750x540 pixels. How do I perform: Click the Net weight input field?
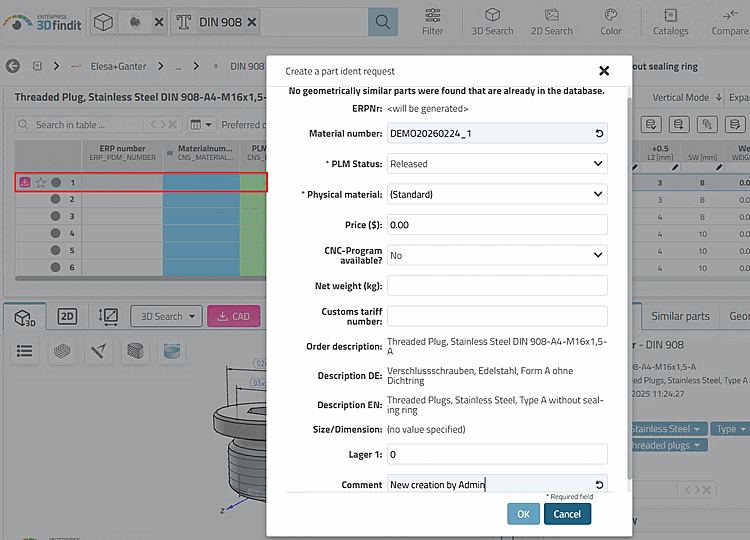tap(497, 286)
